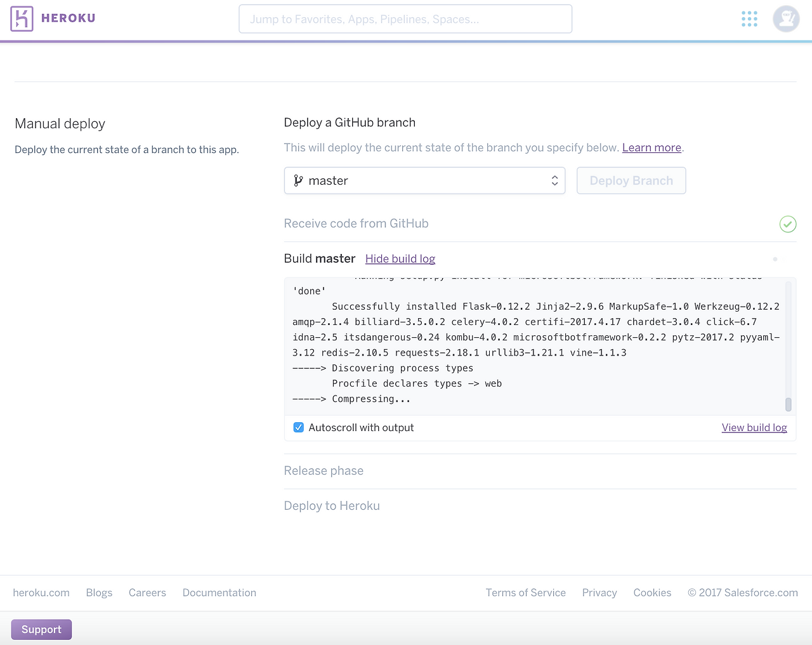Viewport: 812px width, 645px height.
Task: Click the branch selector up-down arrows
Action: coord(554,181)
